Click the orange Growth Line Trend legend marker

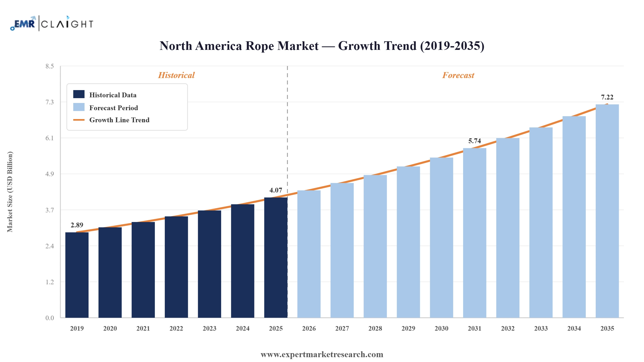click(79, 120)
